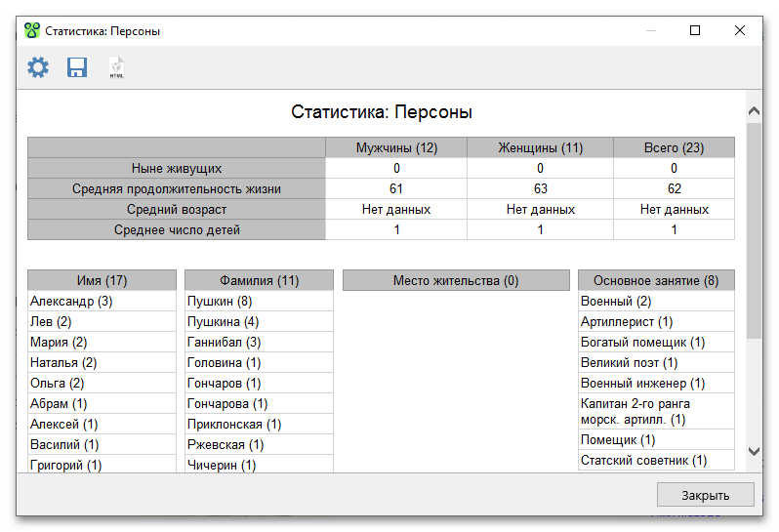Image resolution: width=779 pixels, height=532 pixels.
Task: Select the surname Гончарова (1)
Action: (x=260, y=404)
